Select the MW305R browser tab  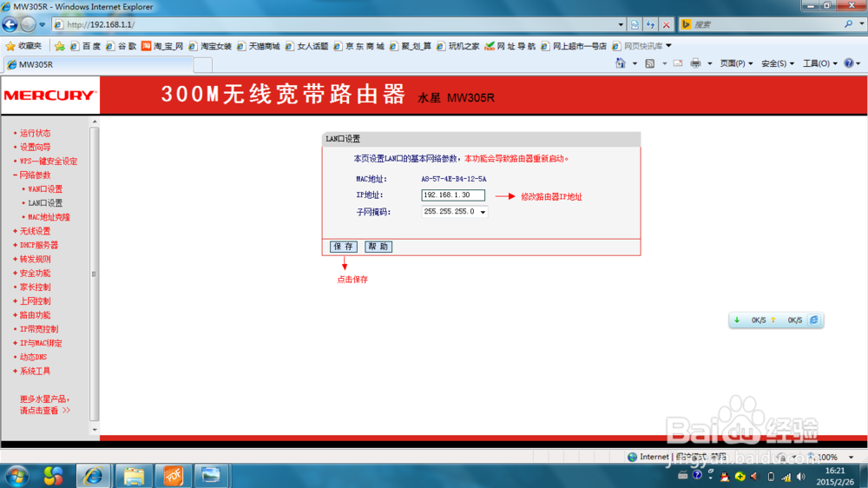pos(100,65)
